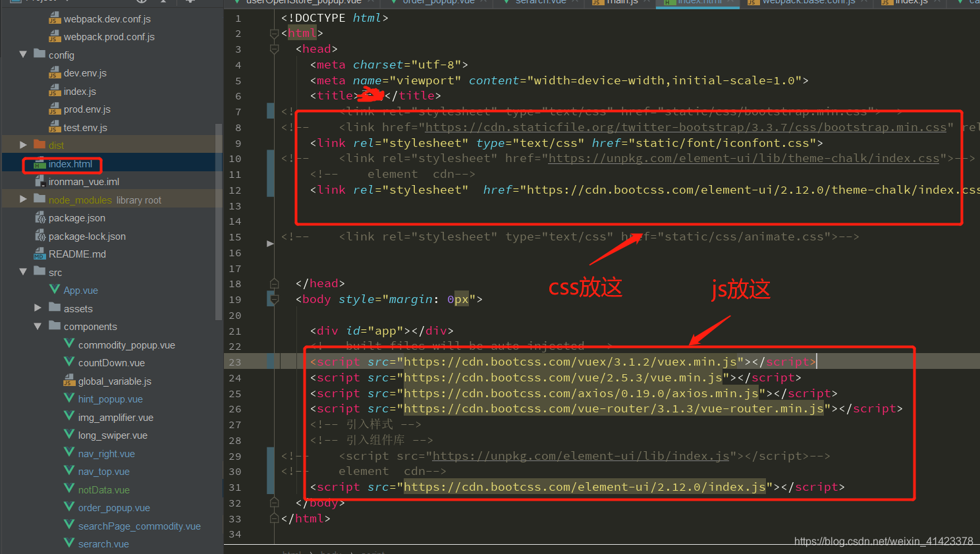Click the dev.env.js JS file icon
This screenshot has height=554, width=980.
pyautogui.click(x=55, y=72)
